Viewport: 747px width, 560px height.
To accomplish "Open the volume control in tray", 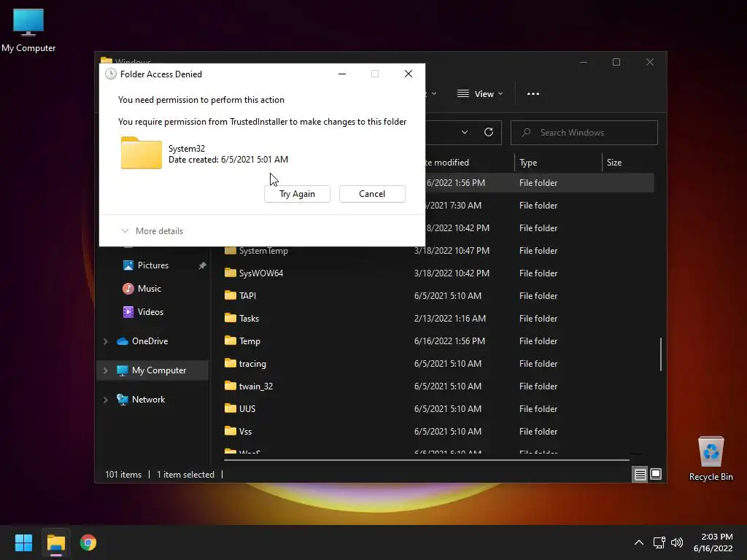I will (677, 542).
